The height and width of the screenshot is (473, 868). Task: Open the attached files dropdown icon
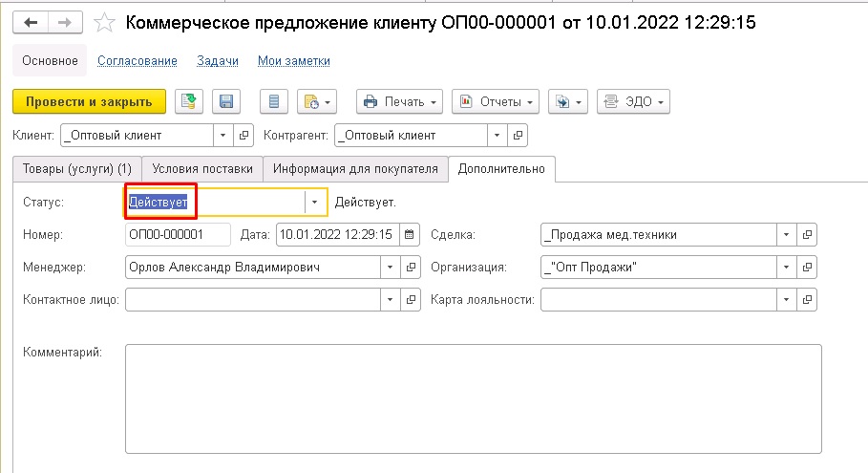pos(568,102)
